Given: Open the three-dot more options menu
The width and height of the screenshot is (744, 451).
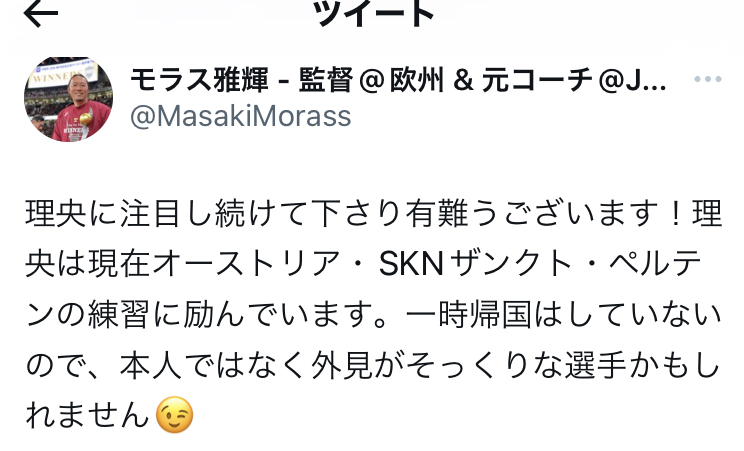Looking at the screenshot, I should pyautogui.click(x=707, y=79).
